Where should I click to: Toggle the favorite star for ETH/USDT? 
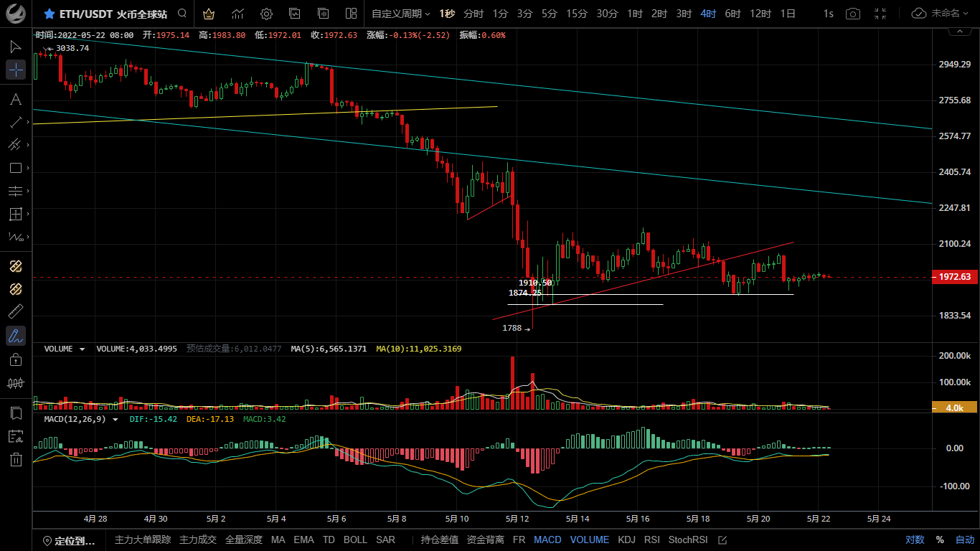point(49,14)
